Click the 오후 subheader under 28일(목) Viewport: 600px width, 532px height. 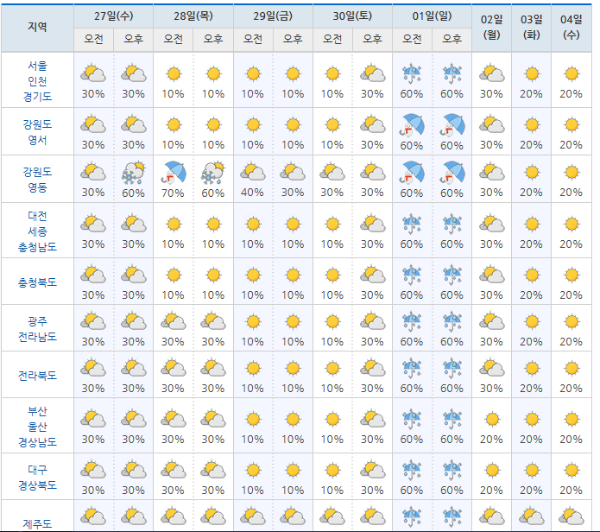(213, 39)
